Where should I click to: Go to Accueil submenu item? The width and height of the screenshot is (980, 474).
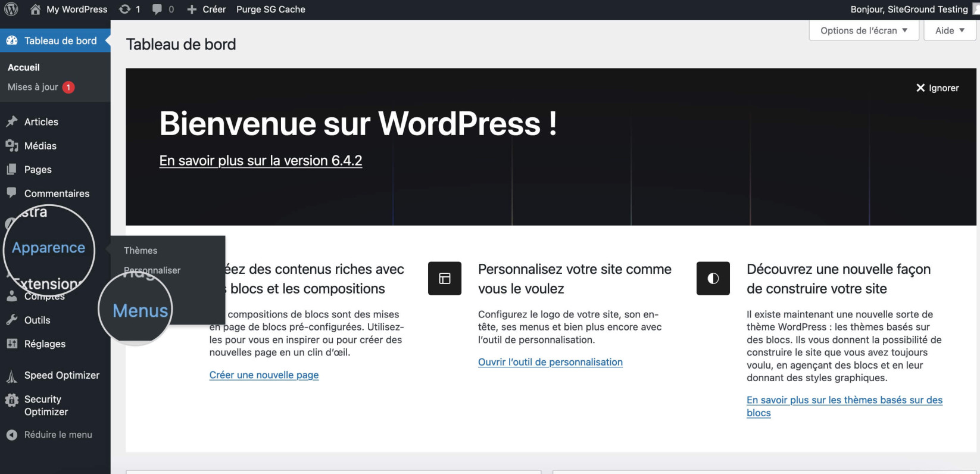(x=24, y=67)
